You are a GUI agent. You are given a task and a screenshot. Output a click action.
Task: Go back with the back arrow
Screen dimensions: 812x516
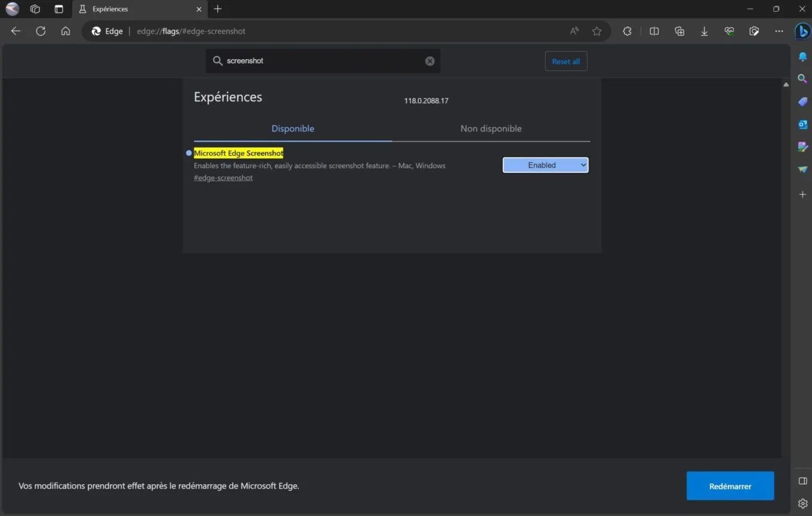coord(16,31)
